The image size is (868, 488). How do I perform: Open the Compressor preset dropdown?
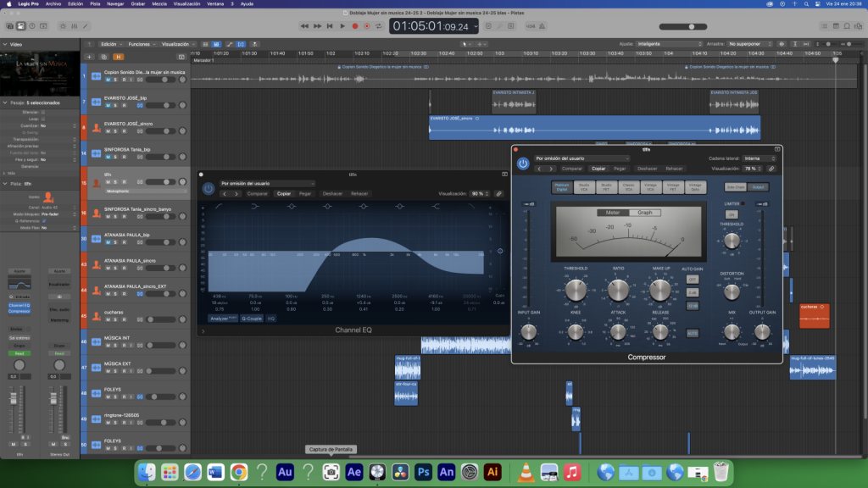click(581, 158)
